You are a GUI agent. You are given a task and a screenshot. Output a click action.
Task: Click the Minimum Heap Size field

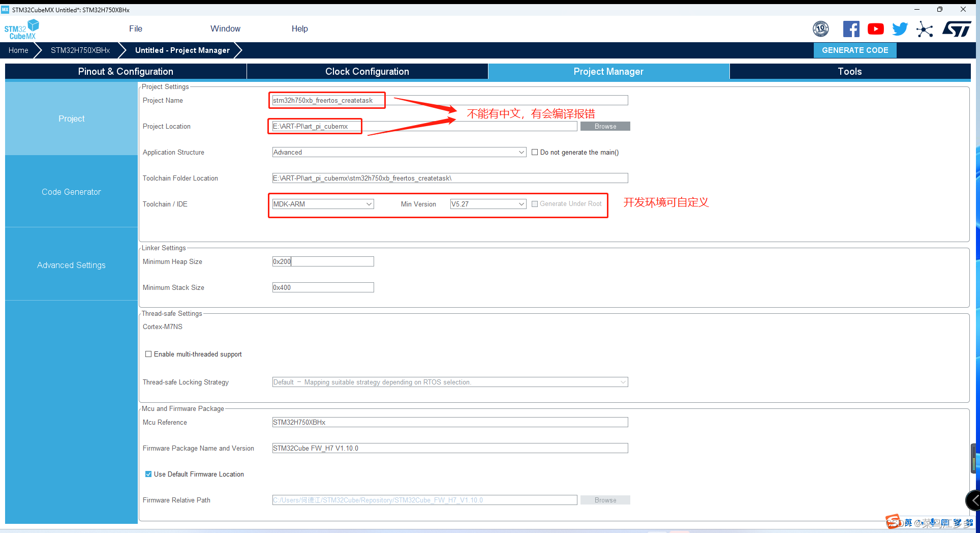pyautogui.click(x=323, y=261)
